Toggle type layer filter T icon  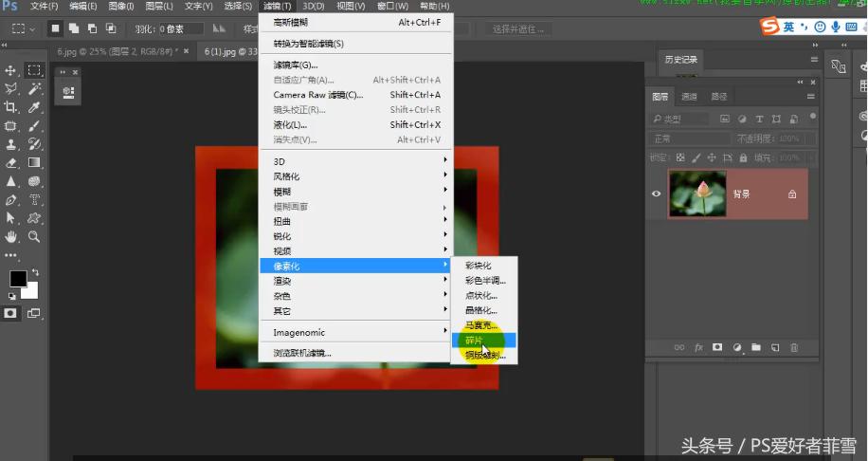(x=760, y=119)
